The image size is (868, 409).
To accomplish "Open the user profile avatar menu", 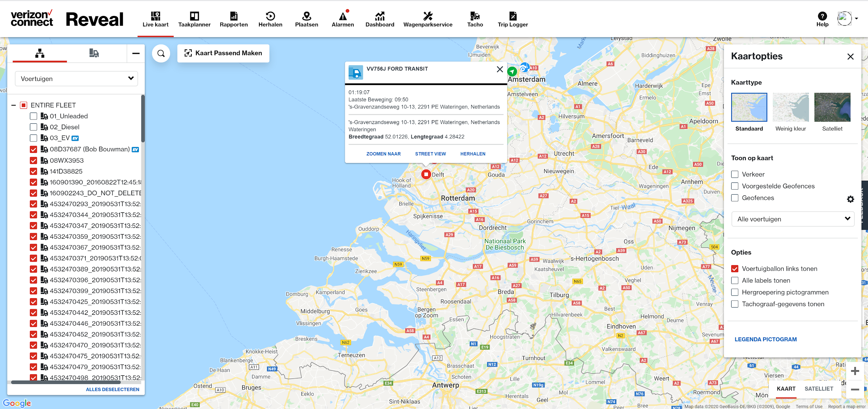I will (844, 18).
